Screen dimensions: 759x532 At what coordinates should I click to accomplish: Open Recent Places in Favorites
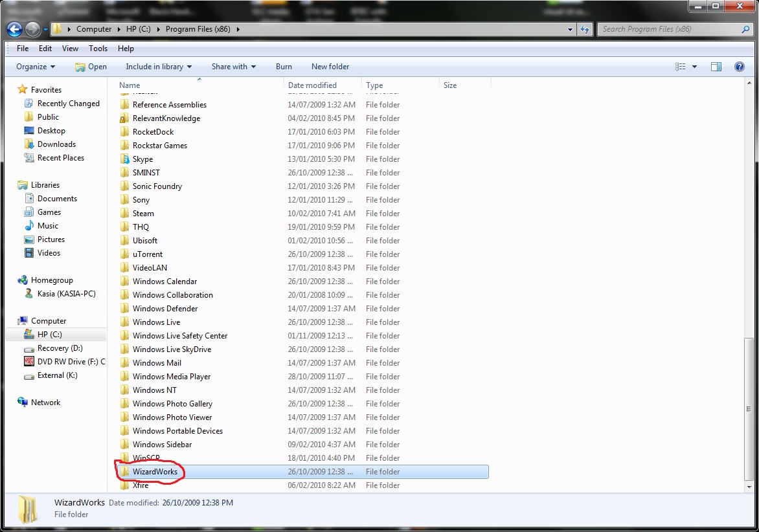[54, 158]
